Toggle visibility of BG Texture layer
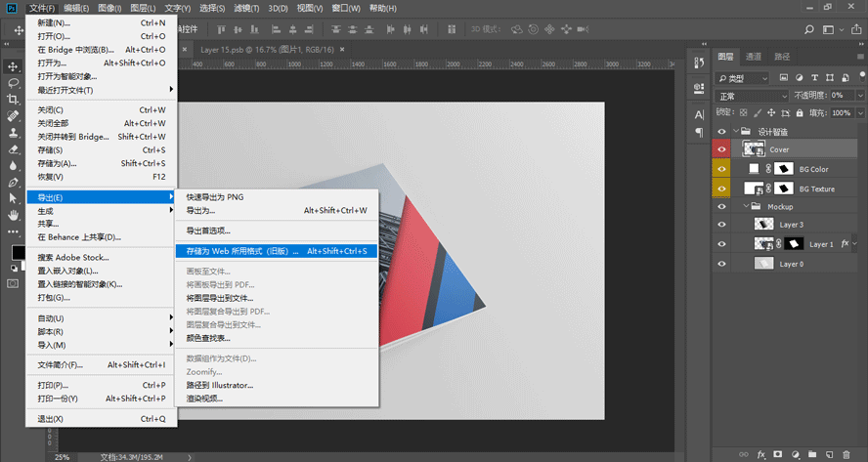 [x=722, y=189]
